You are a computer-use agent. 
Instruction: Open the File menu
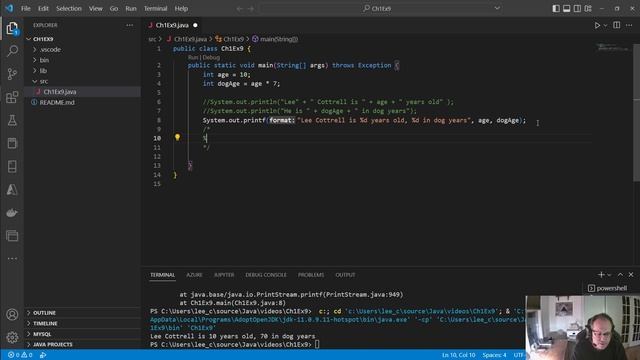point(26,9)
